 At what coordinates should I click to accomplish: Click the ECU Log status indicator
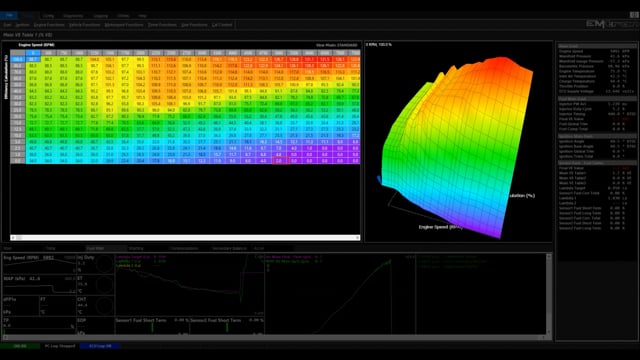click(100, 346)
